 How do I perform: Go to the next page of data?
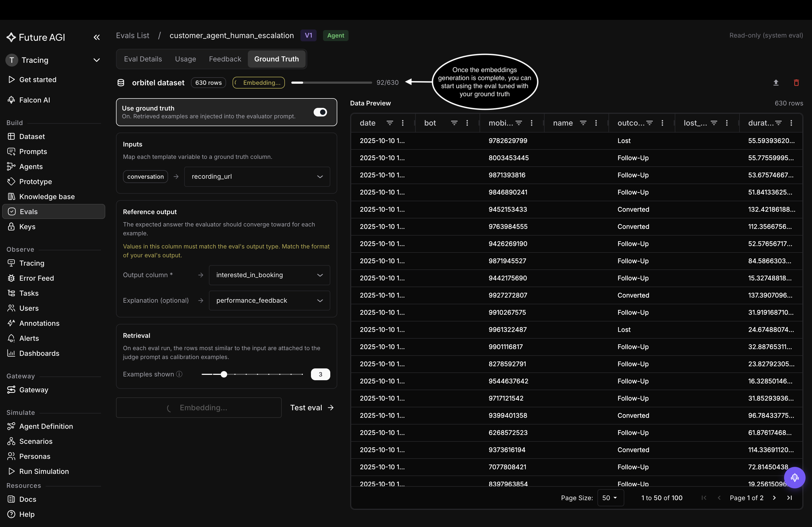(774, 498)
